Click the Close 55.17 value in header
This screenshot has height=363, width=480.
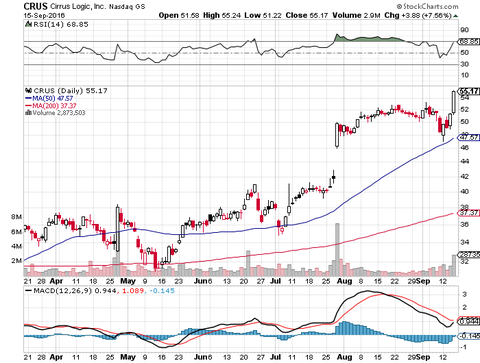307,15
